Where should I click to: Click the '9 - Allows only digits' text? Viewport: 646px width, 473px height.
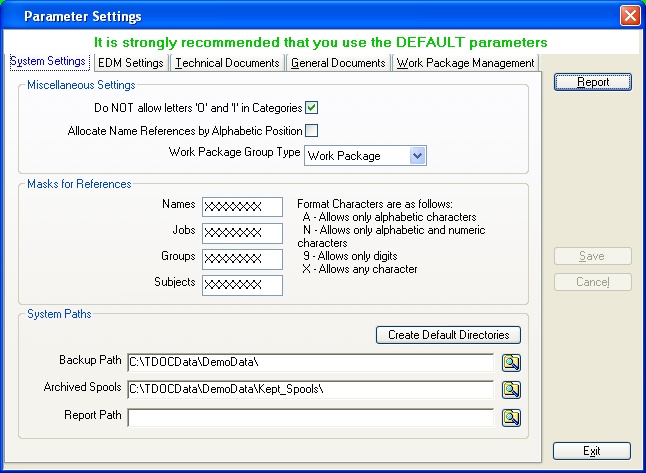[x=350, y=256]
